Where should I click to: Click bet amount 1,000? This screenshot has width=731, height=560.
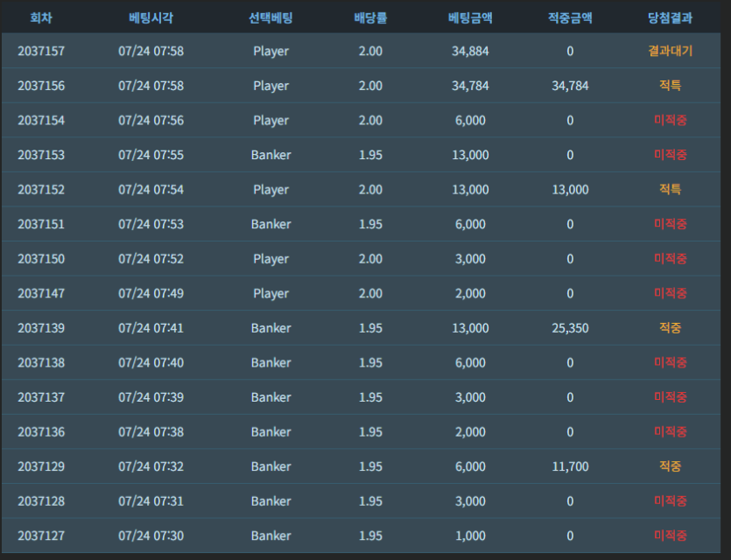coord(470,535)
